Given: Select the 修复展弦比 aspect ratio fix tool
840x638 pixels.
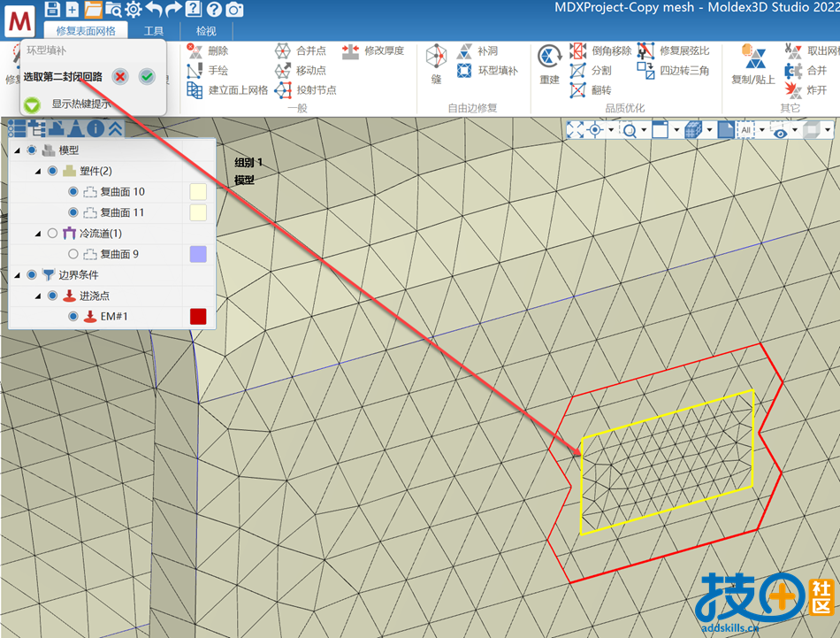Looking at the screenshot, I should pos(674,51).
